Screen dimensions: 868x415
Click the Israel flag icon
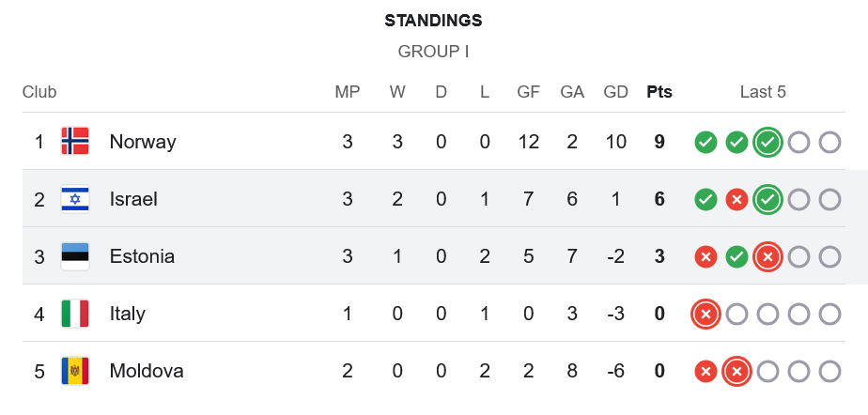click(x=75, y=199)
